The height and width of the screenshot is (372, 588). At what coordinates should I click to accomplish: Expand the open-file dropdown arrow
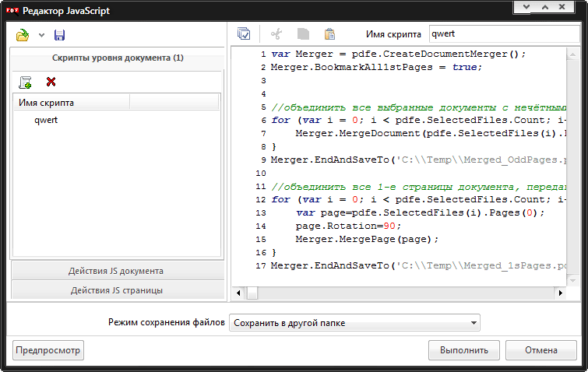(x=41, y=35)
